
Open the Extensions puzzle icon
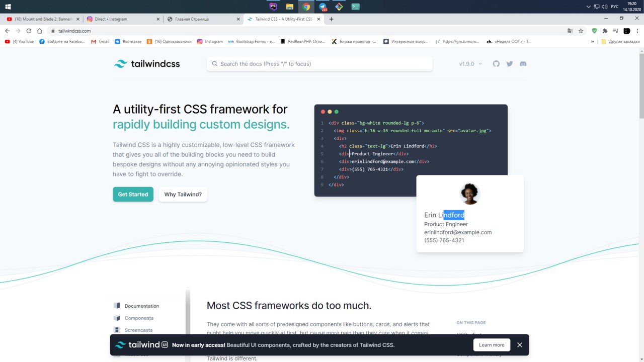click(605, 31)
